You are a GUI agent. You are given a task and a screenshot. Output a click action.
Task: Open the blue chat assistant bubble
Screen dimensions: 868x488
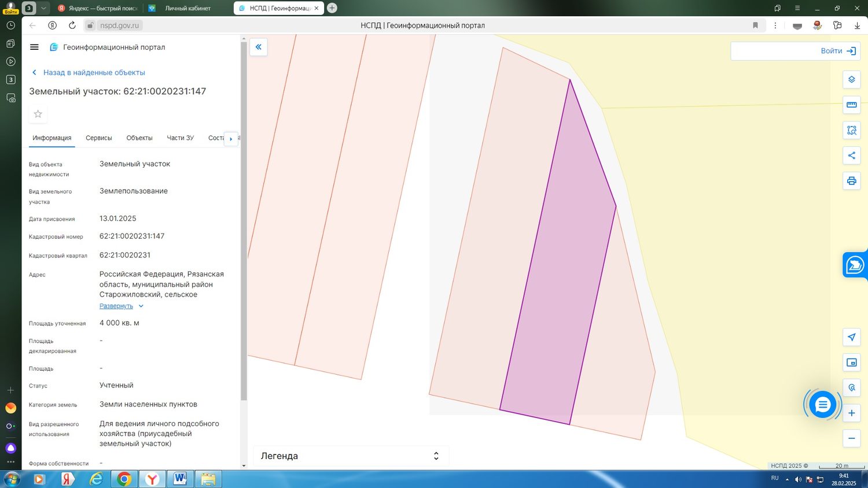pyautogui.click(x=822, y=405)
